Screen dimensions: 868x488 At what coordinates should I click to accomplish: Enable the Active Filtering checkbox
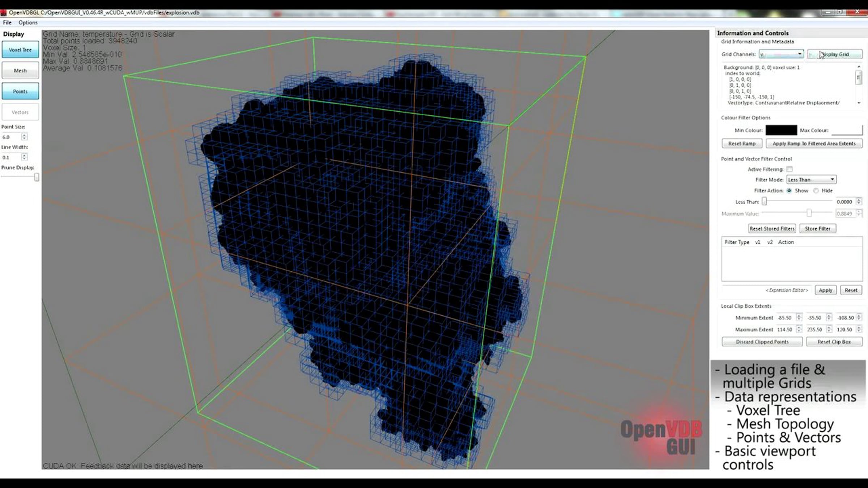point(790,169)
